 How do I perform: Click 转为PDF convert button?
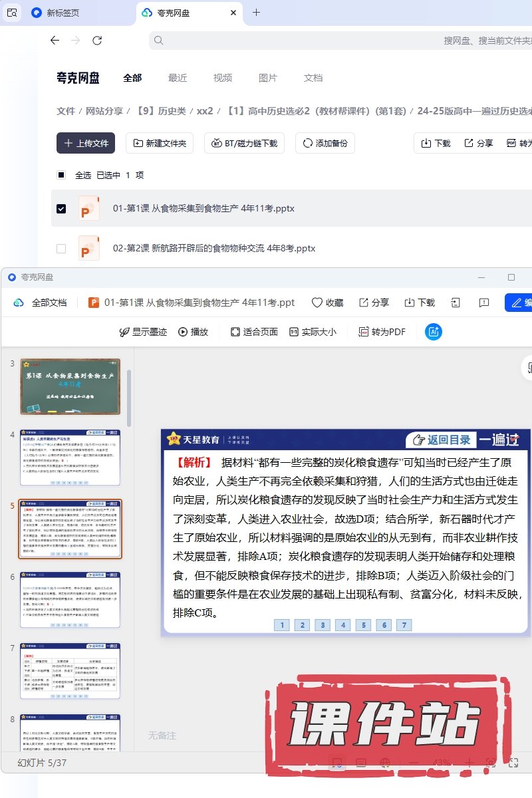(x=382, y=332)
